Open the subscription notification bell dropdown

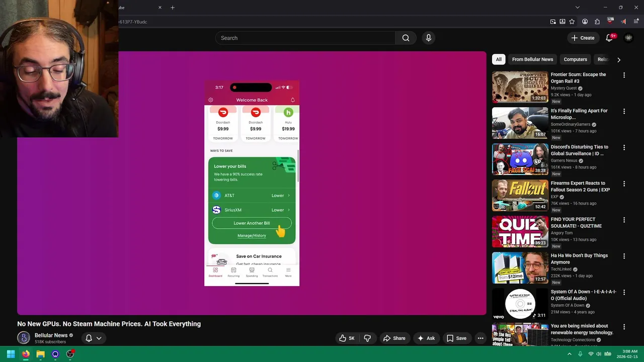pos(94,338)
